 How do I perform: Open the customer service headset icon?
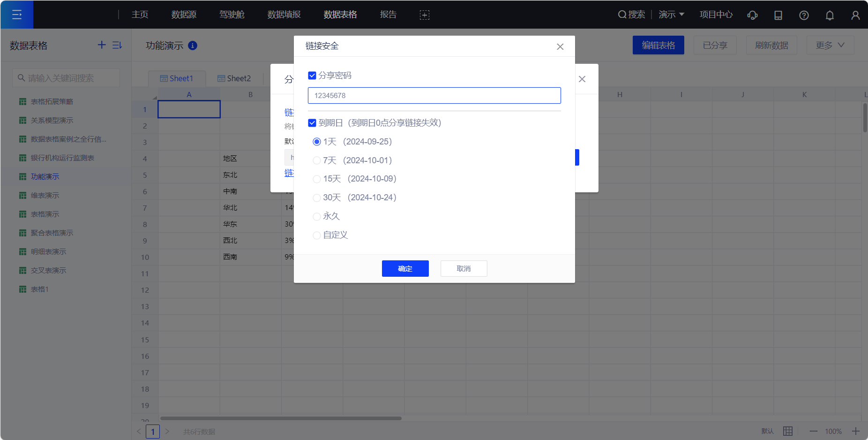click(x=752, y=15)
